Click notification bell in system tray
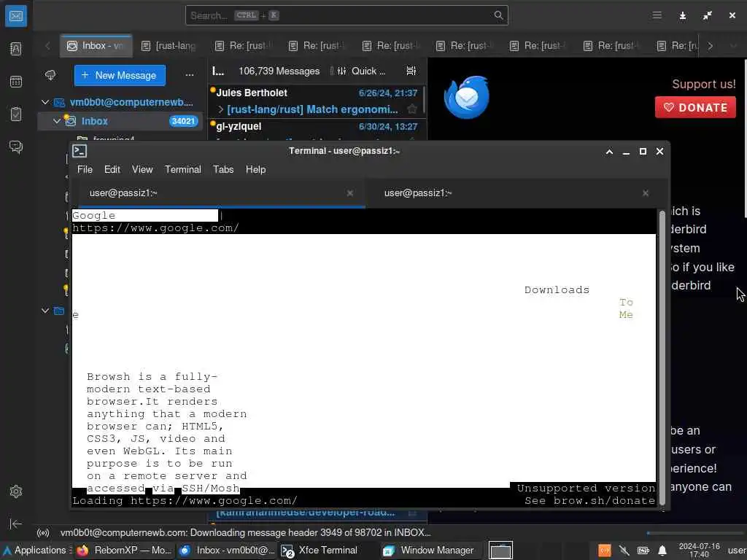The image size is (747, 560). 662,551
